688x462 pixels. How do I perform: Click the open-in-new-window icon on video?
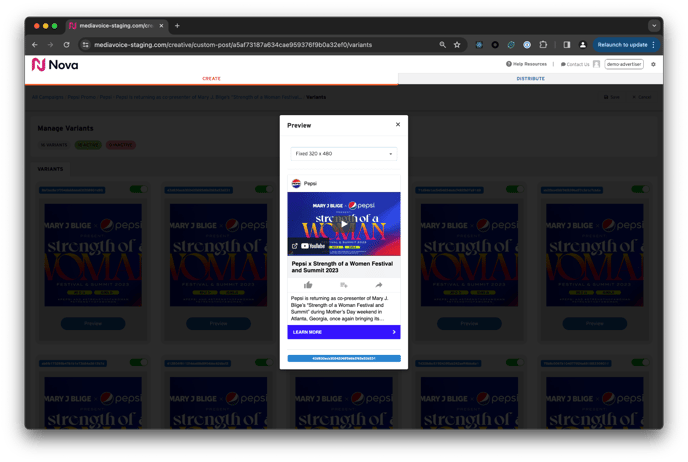[295, 246]
